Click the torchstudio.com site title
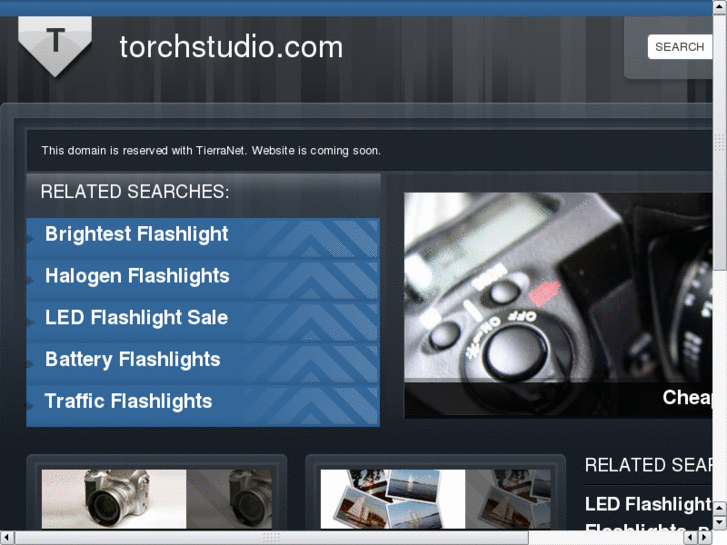 click(231, 47)
